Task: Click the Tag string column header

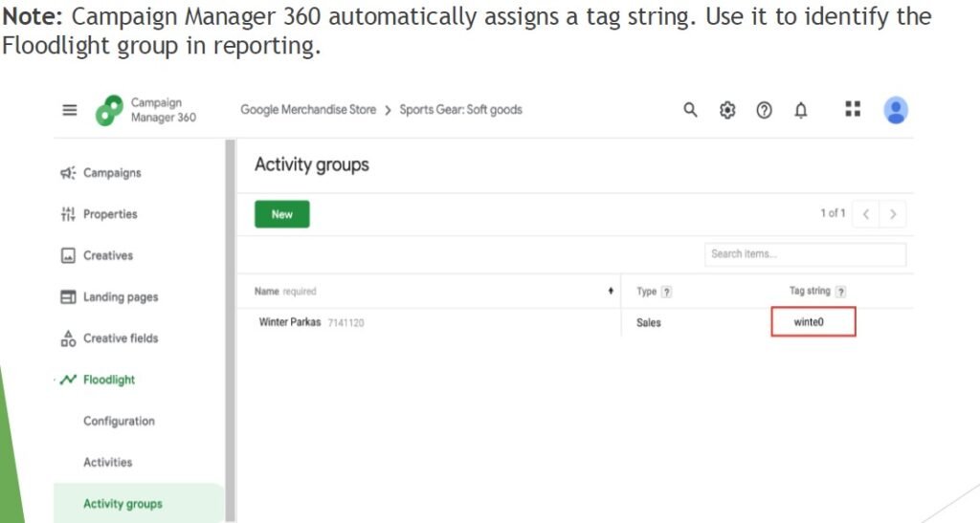Action: point(810,291)
